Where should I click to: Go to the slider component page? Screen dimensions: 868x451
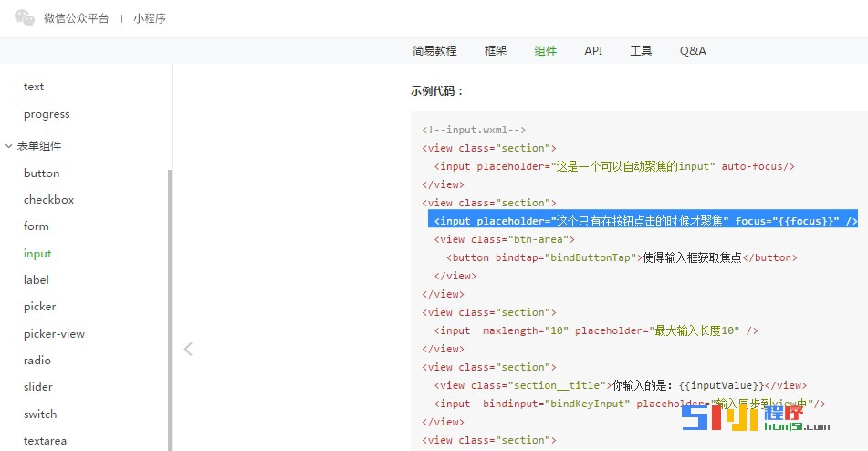pos(38,387)
